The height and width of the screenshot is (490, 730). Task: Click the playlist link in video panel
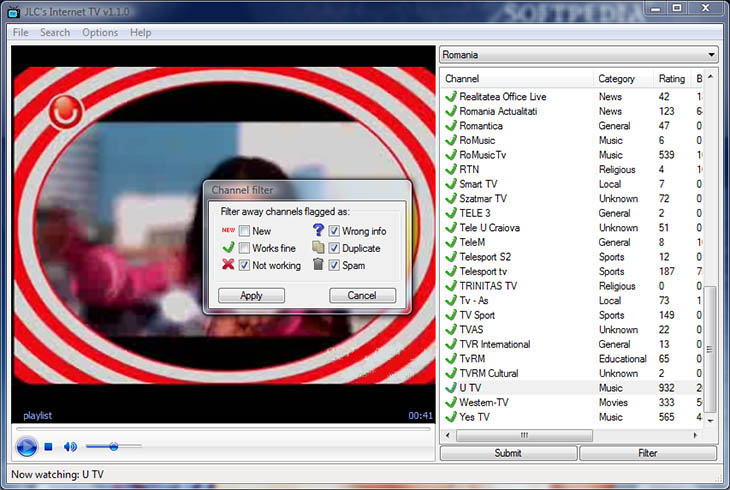(x=38, y=415)
